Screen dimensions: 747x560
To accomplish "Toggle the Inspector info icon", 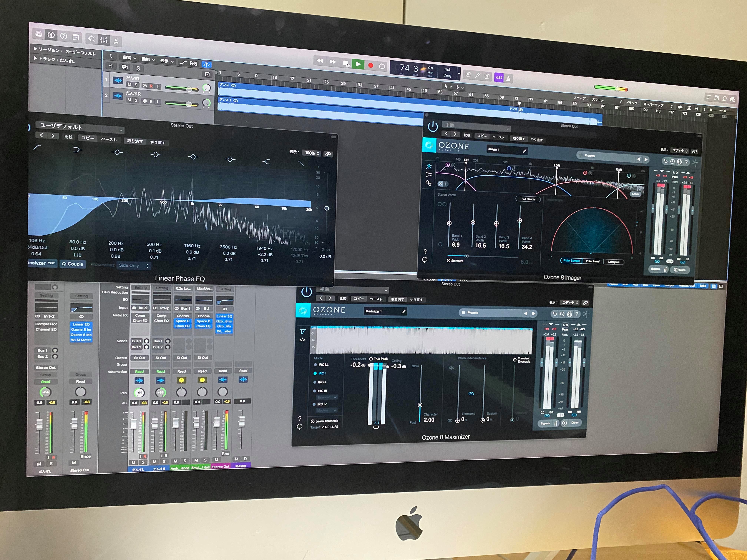I will 51,35.
